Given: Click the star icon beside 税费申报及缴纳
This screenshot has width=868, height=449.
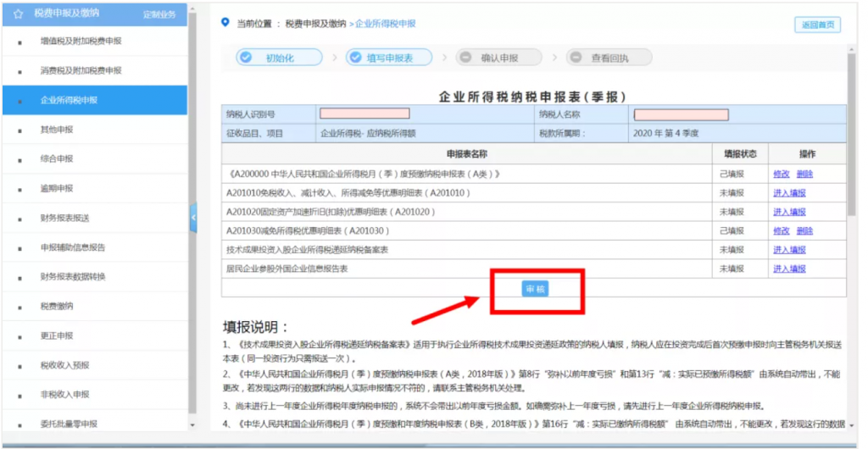Looking at the screenshot, I should 18,14.
